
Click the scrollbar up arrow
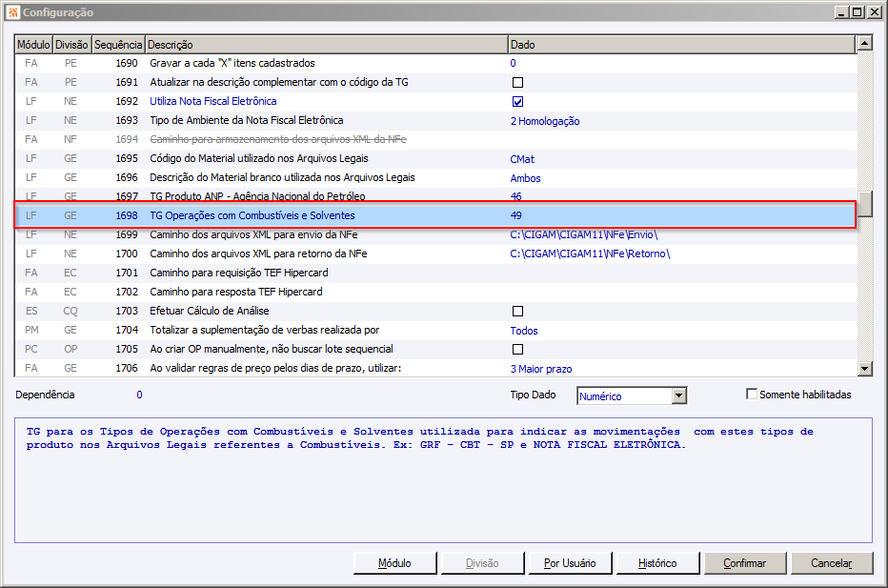[x=864, y=43]
